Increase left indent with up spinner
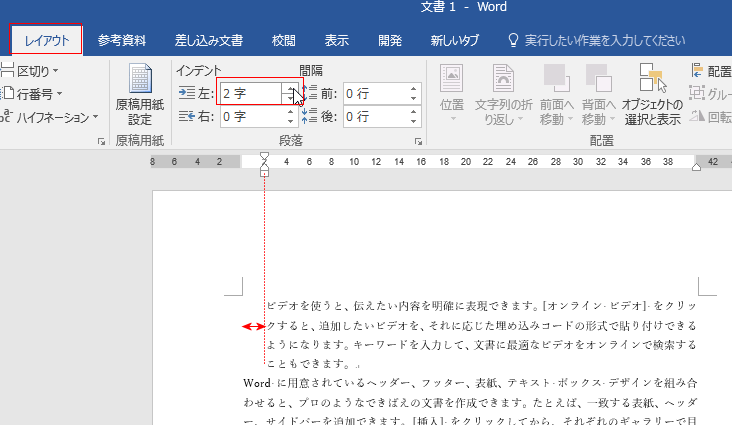The image size is (732, 425). 290,88
